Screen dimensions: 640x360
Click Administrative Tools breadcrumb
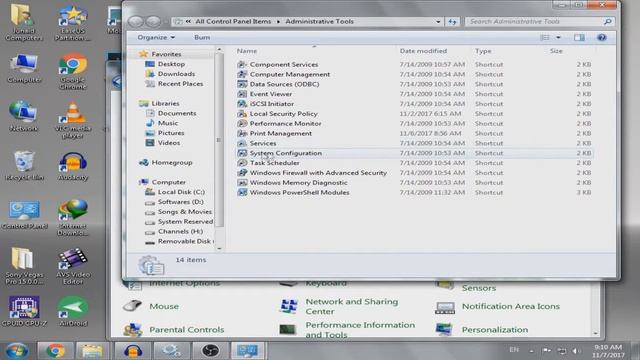(320, 22)
